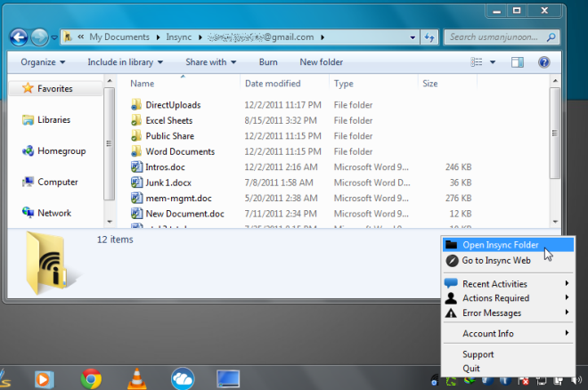Expand the Organize dropdown menu
588x390 pixels.
[43, 62]
